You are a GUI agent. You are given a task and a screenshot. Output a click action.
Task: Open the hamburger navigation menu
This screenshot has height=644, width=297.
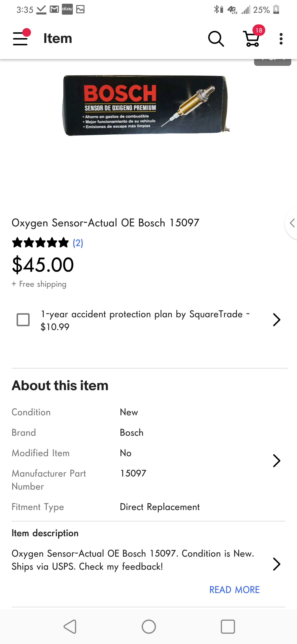click(x=20, y=39)
